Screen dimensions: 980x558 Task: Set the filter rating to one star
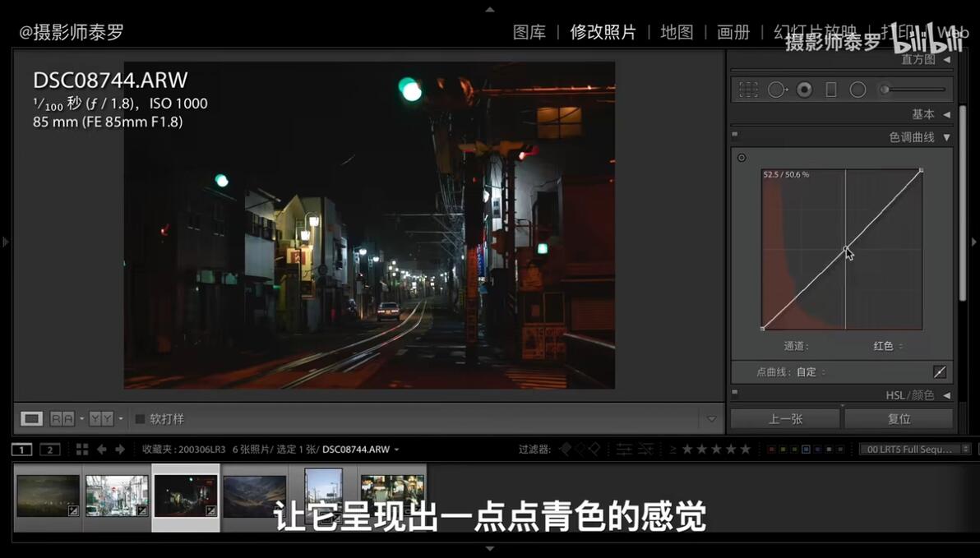(687, 449)
